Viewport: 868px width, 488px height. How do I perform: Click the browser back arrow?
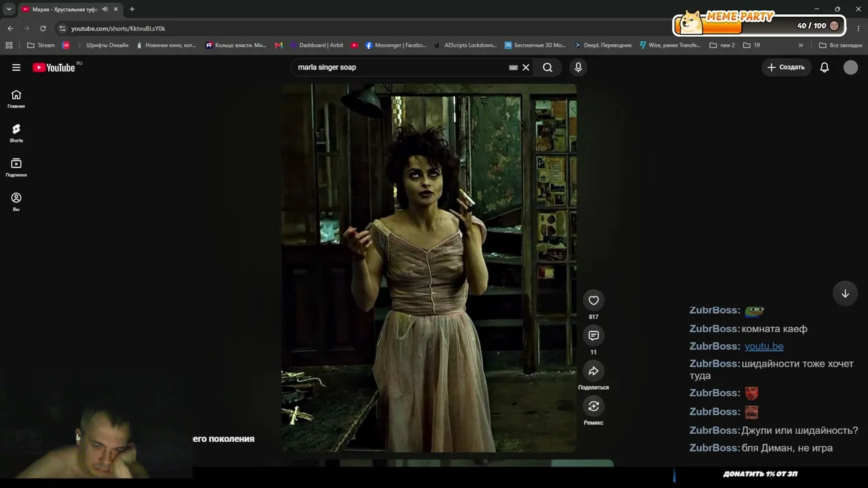10,28
